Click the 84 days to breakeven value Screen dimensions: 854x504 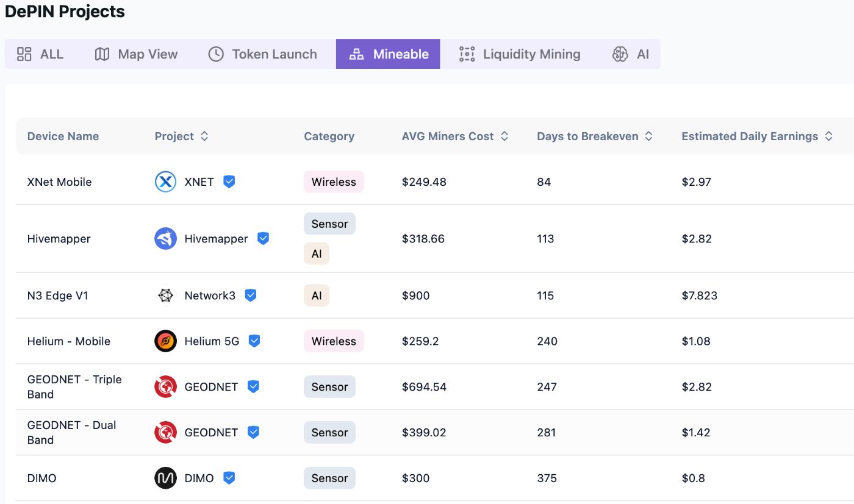pos(544,182)
